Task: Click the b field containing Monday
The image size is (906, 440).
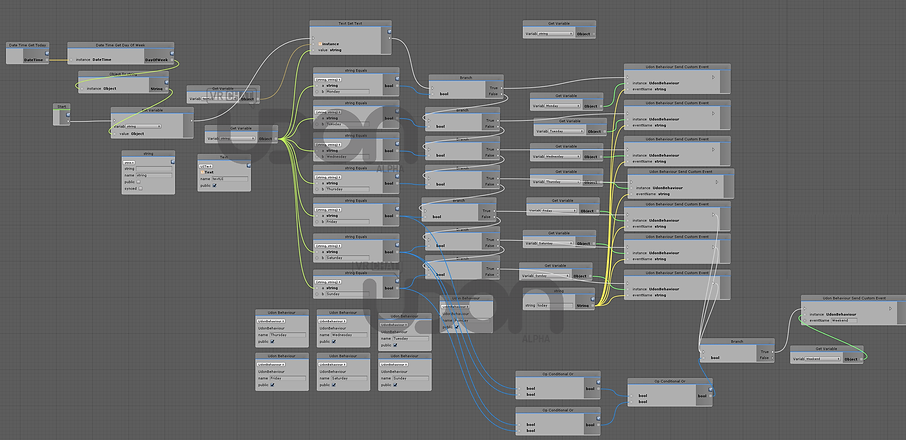Action: pyautogui.click(x=347, y=91)
